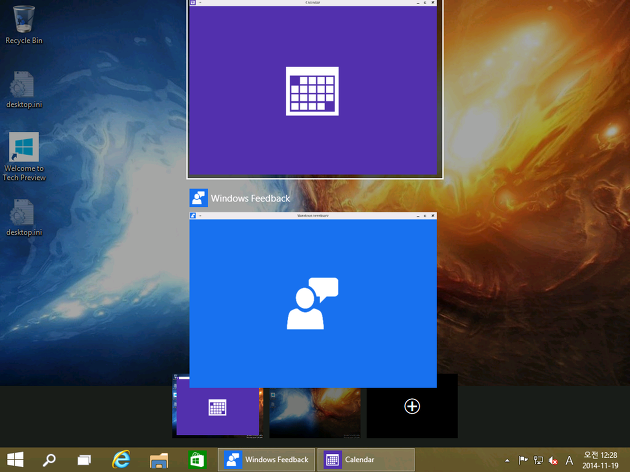Viewport: 630px width, 472px height.
Task: Select the first desktop.ini file icon
Action: coord(23,89)
